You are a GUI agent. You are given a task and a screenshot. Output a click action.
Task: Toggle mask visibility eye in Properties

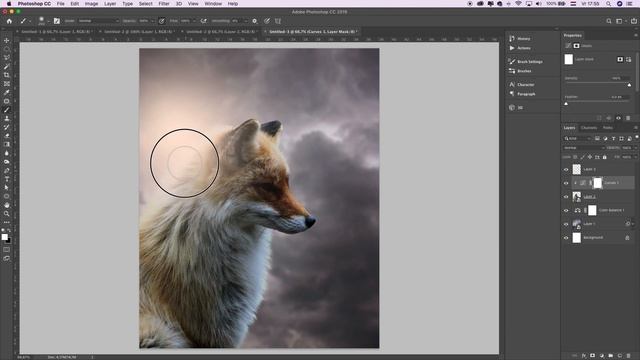(x=618, y=118)
